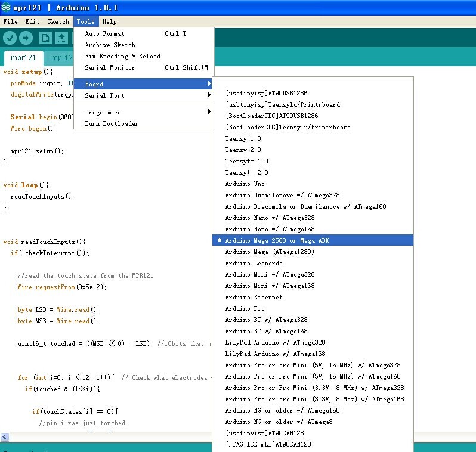476x452 pixels.
Task: Select Arduino Uno board
Action: click(x=313, y=184)
